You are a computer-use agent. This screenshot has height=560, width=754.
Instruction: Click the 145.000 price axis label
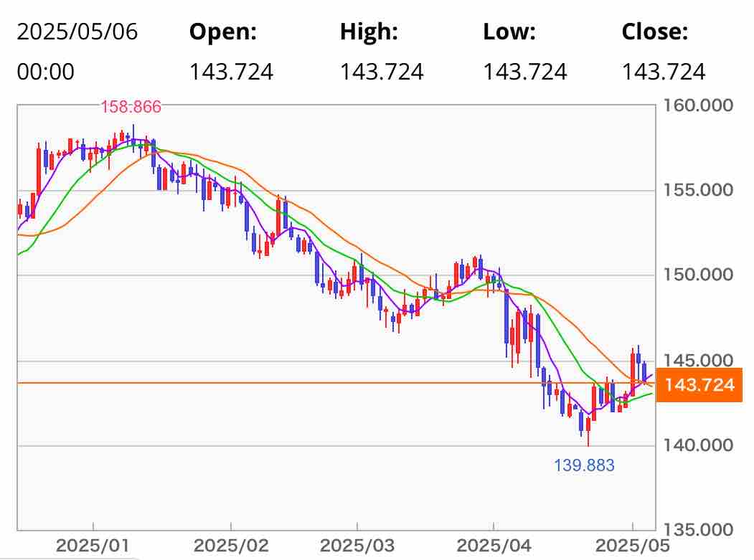click(x=698, y=360)
